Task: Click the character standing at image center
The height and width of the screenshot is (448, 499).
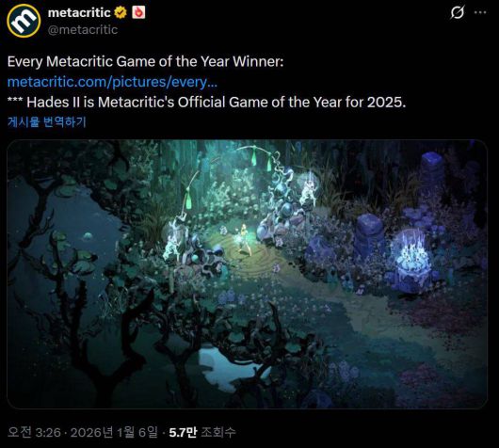Action: [x=244, y=240]
